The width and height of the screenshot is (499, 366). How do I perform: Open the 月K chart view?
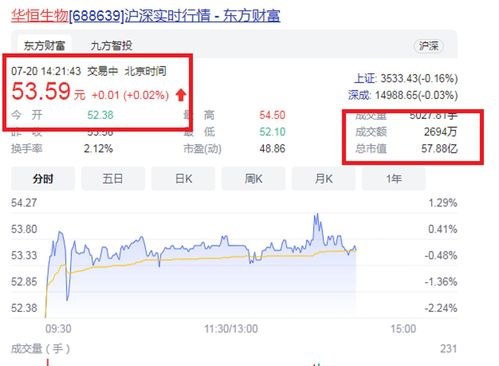point(324,179)
